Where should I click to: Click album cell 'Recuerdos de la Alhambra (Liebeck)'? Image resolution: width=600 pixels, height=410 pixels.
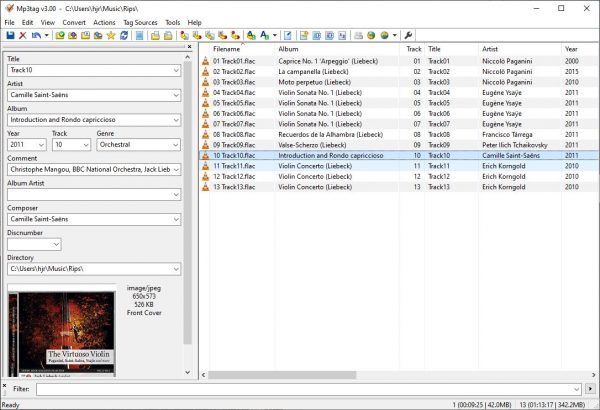[x=331, y=134]
